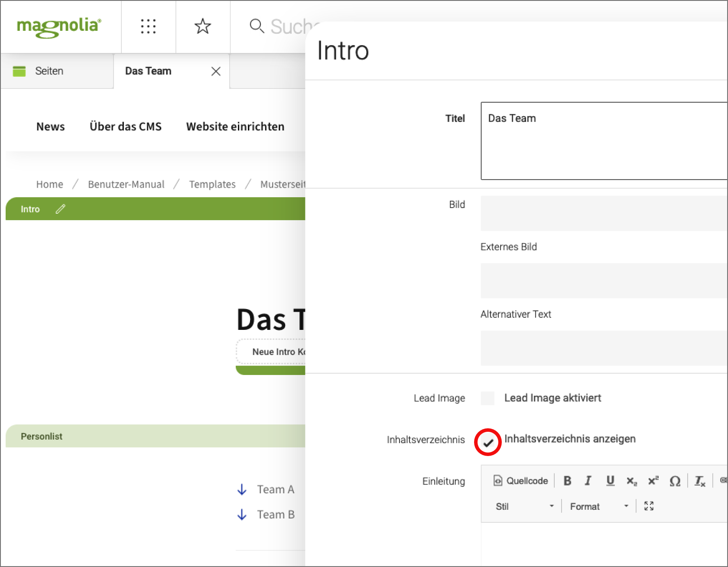Maximize the rich text editor

(649, 506)
